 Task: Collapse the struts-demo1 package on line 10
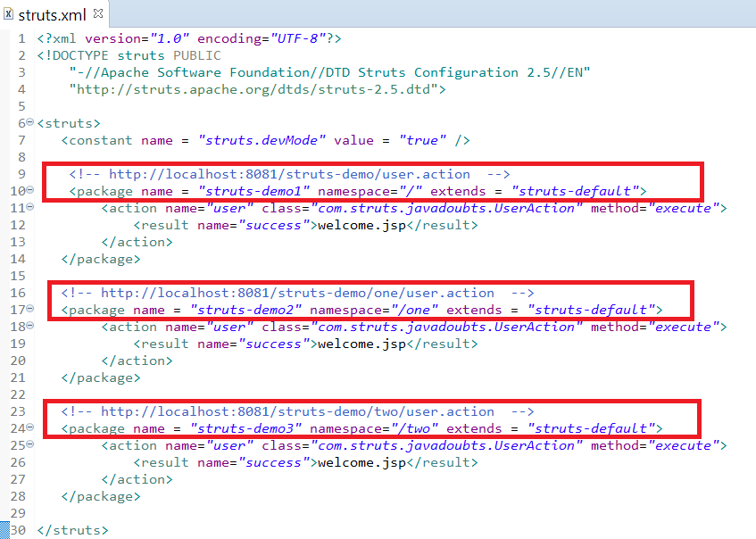coord(30,190)
